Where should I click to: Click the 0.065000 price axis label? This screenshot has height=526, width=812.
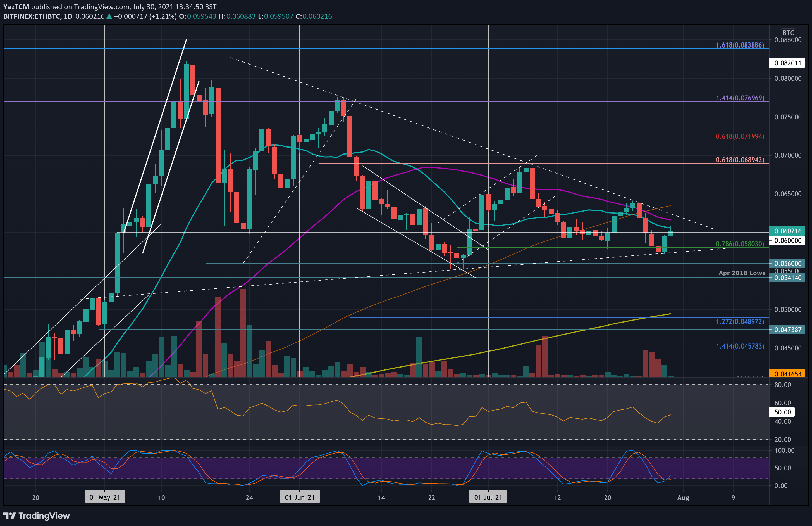[788, 194]
